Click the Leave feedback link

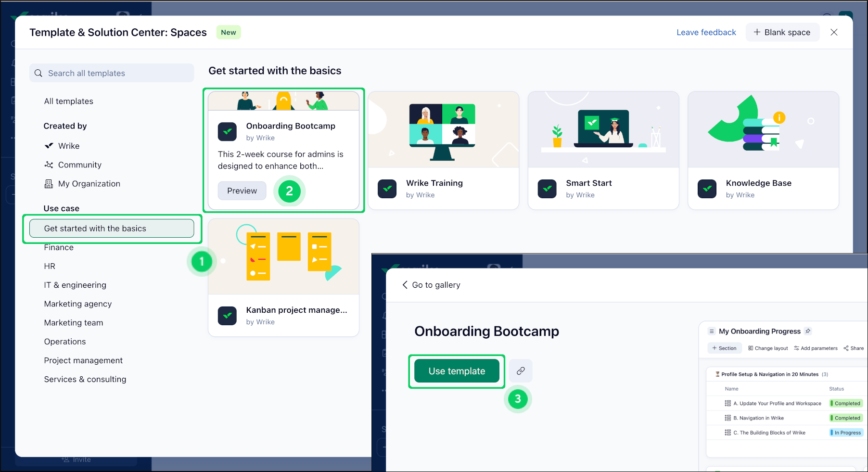coord(706,32)
